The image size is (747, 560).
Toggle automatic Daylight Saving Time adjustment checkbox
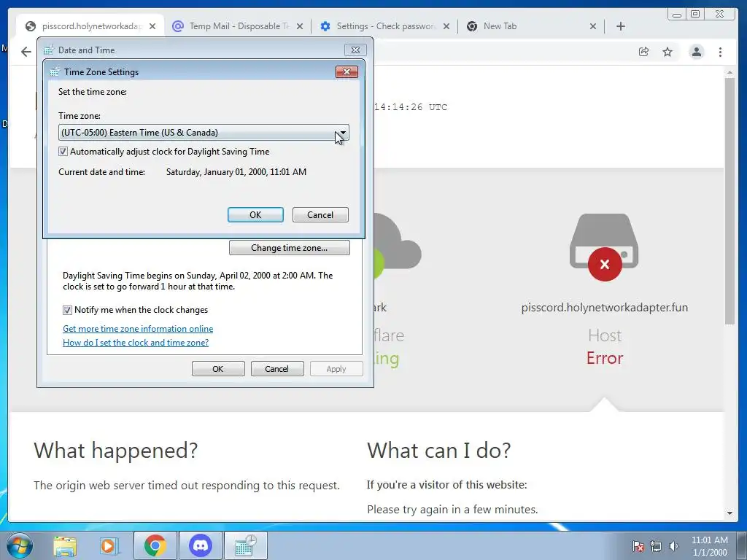[63, 152]
